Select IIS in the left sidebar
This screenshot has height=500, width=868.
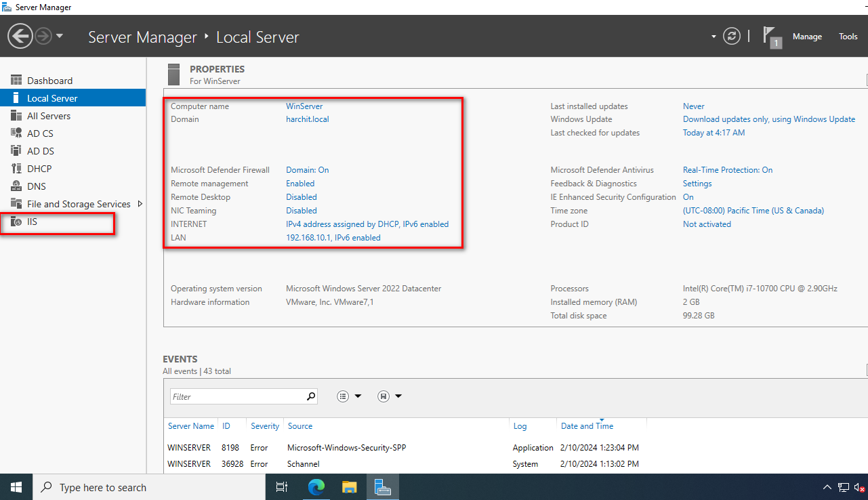[32, 222]
